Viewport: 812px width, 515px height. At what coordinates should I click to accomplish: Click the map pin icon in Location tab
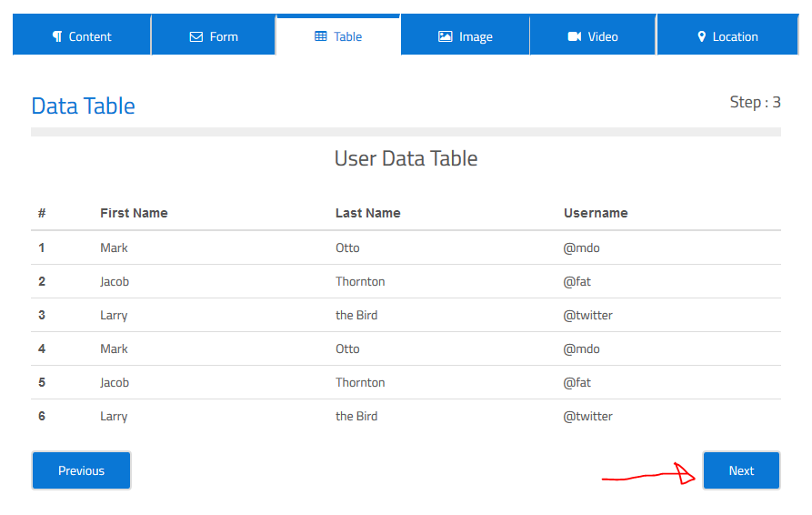click(x=702, y=36)
